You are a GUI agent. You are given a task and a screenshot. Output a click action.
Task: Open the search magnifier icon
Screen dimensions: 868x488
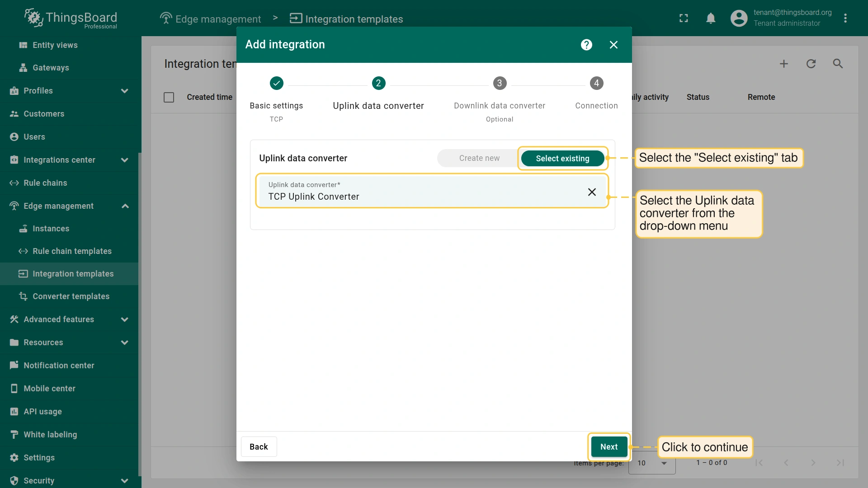tap(838, 64)
